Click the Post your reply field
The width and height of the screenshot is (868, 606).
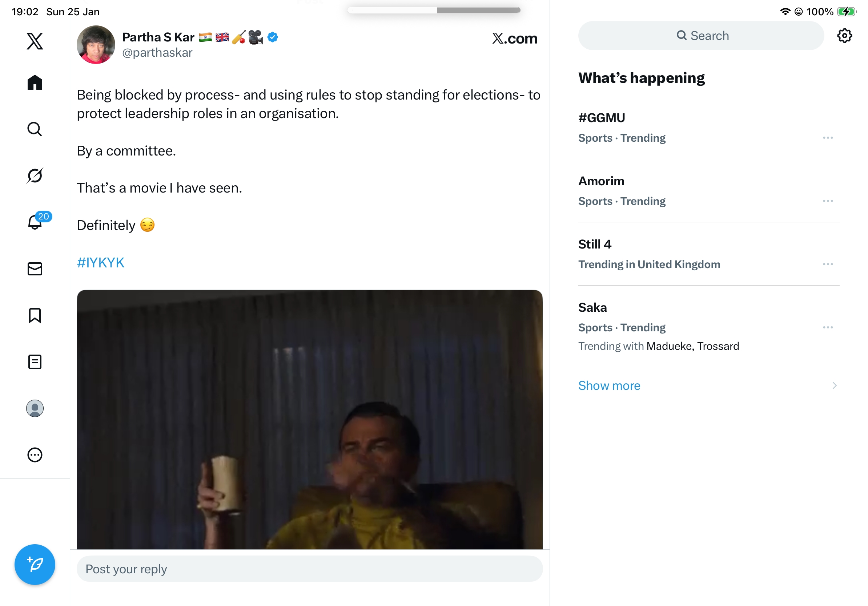pos(309,569)
